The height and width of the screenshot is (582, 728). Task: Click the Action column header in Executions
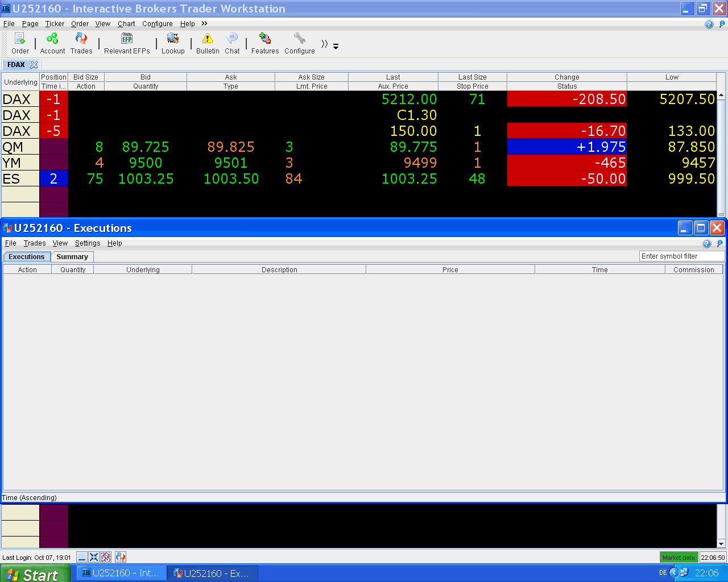pyautogui.click(x=27, y=270)
